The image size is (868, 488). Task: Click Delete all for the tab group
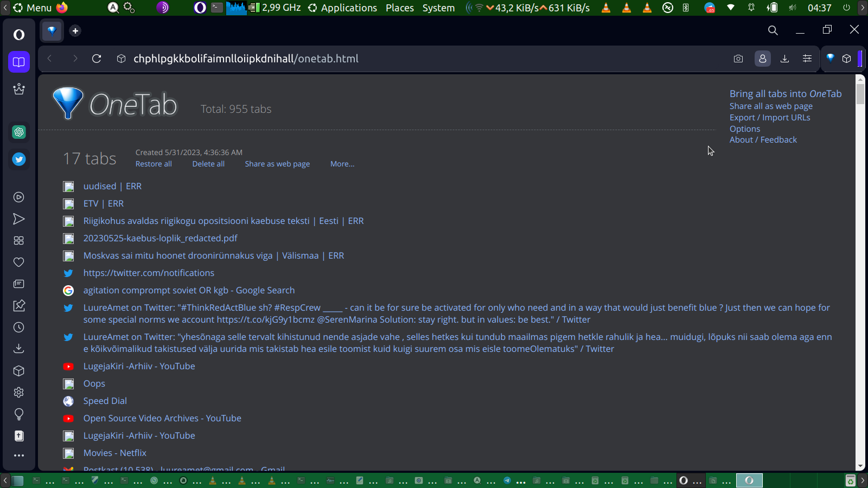(208, 164)
